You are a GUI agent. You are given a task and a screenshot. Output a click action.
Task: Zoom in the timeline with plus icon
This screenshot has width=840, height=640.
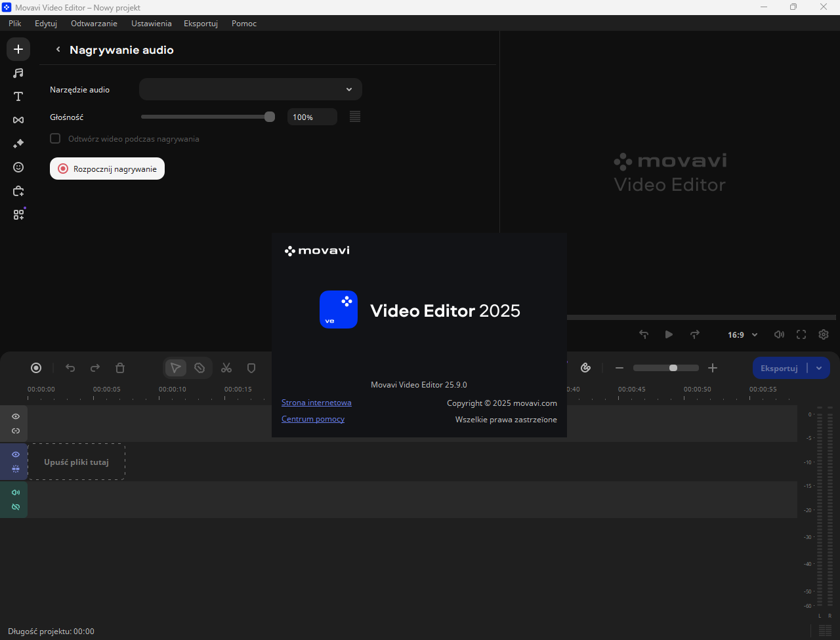713,368
